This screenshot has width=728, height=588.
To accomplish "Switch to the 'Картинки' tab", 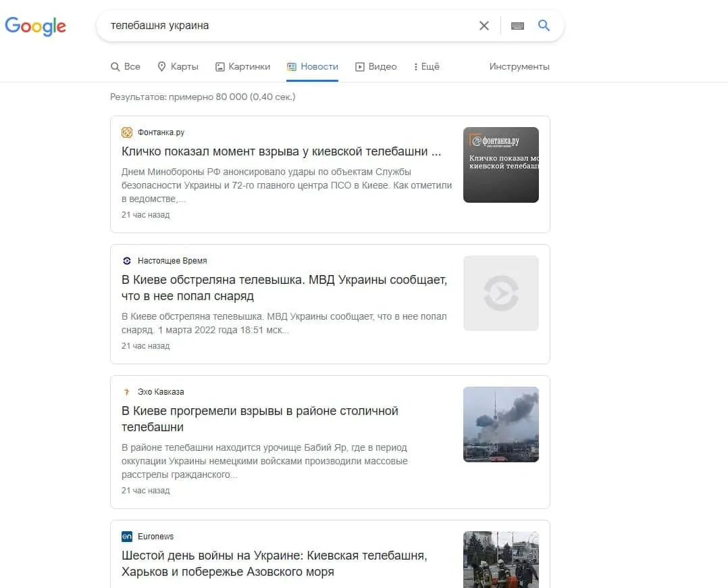I will pos(243,66).
